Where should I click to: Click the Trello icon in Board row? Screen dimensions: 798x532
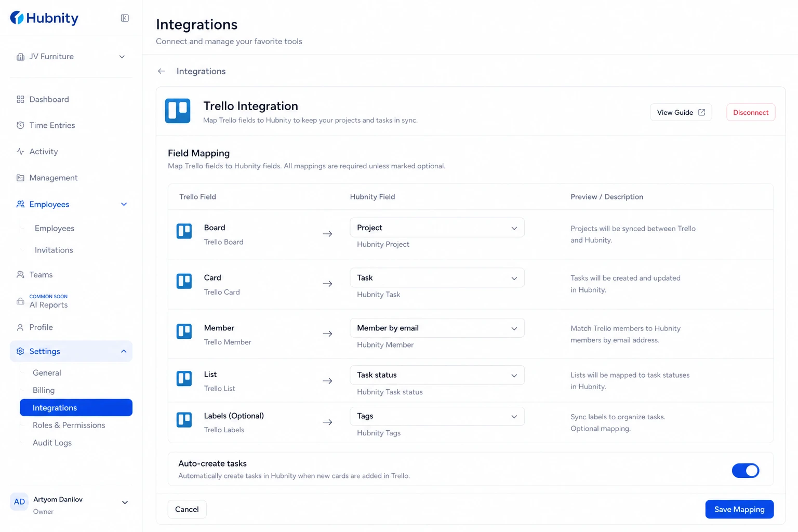tap(184, 231)
